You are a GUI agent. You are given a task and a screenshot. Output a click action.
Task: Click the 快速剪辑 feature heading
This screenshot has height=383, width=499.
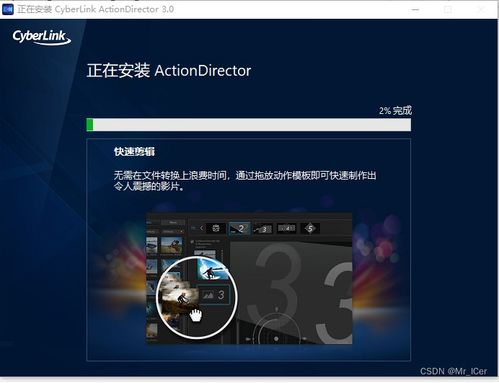[134, 152]
